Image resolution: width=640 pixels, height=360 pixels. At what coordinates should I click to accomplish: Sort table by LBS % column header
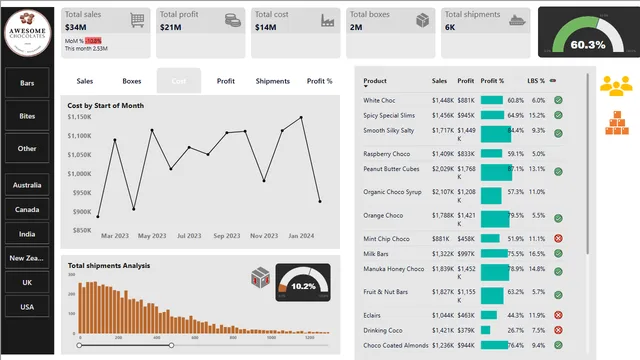pos(536,81)
